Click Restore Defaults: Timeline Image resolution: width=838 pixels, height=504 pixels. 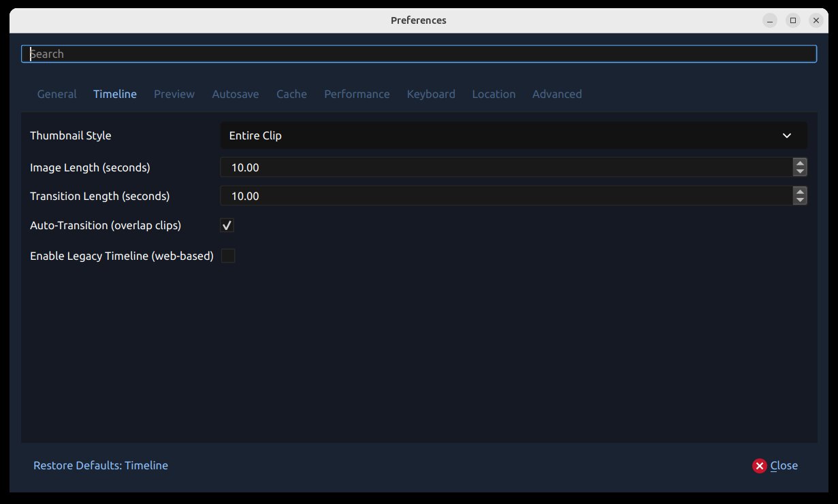100,465
